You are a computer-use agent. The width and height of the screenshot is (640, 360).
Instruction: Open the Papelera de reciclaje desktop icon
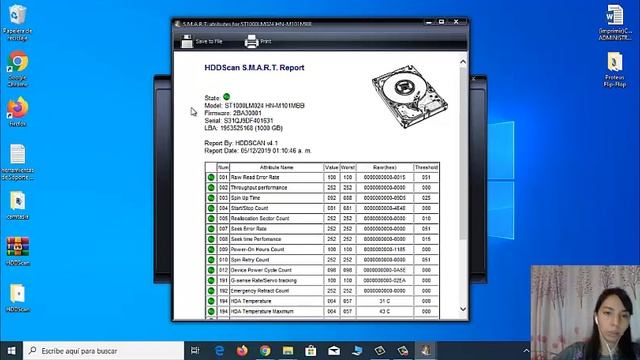[x=17, y=21]
